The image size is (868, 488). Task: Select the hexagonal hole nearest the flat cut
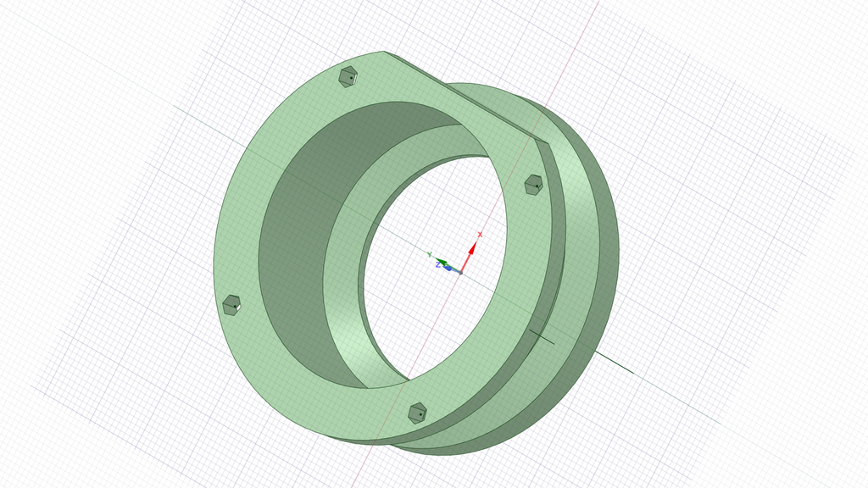(534, 185)
